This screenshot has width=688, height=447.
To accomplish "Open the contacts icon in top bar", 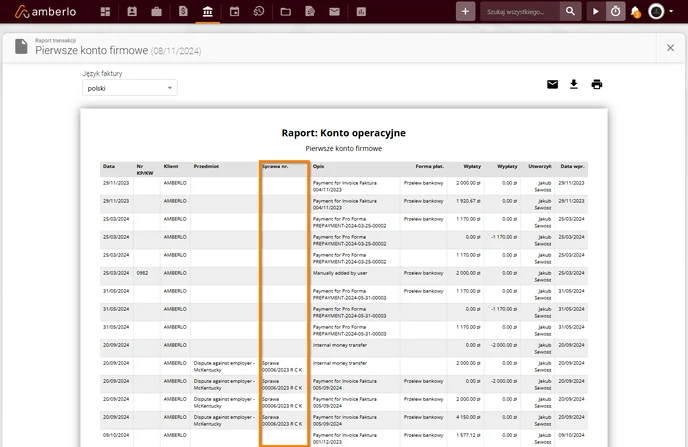I will pos(132,12).
